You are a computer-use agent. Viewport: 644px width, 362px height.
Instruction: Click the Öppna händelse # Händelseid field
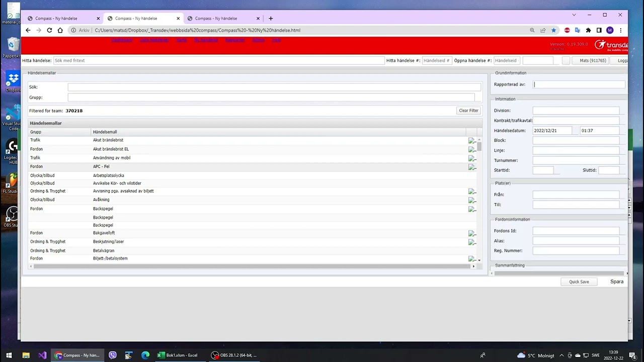tap(507, 60)
